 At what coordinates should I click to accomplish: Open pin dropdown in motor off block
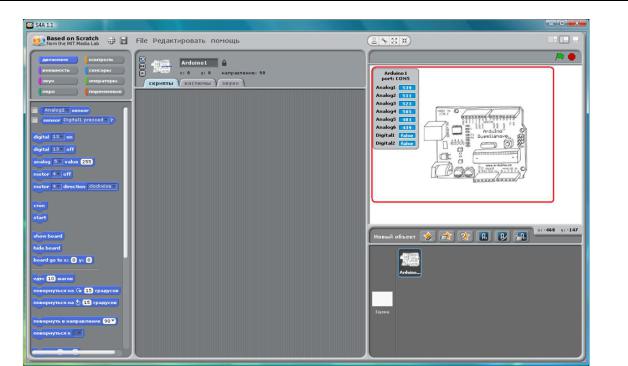click(x=57, y=174)
